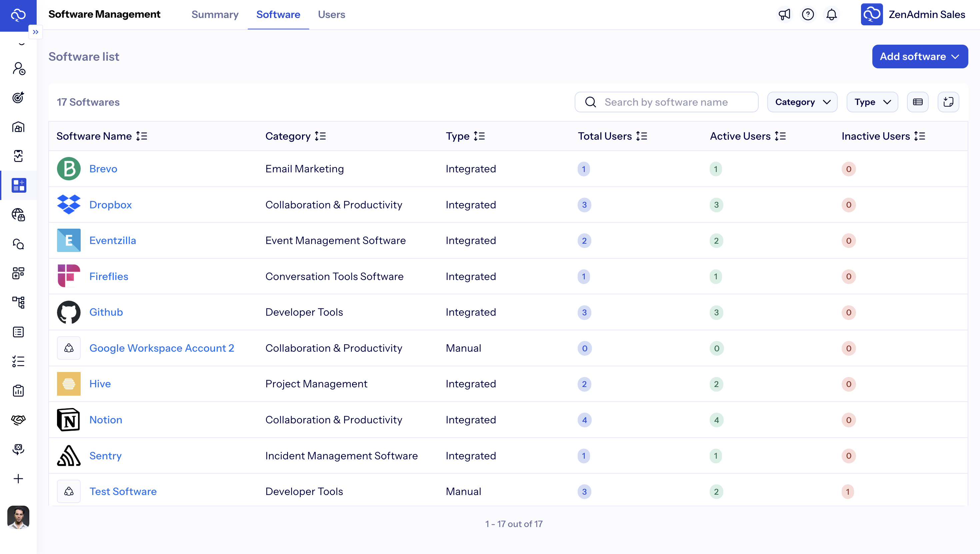Expand the sidebar using the double-arrow chevron
Viewport: 980px width, 554px height.
click(35, 32)
